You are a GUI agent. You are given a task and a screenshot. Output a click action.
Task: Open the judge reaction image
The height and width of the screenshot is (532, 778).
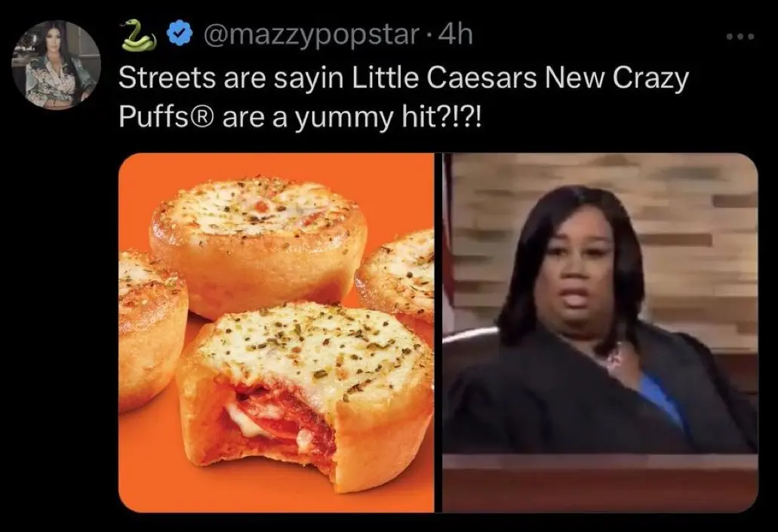[600, 333]
